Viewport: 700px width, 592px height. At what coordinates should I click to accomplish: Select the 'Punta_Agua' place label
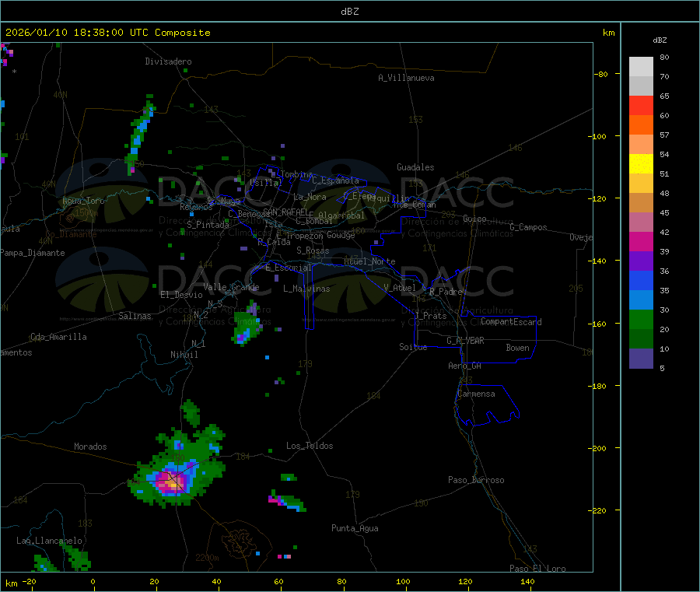pos(355,528)
